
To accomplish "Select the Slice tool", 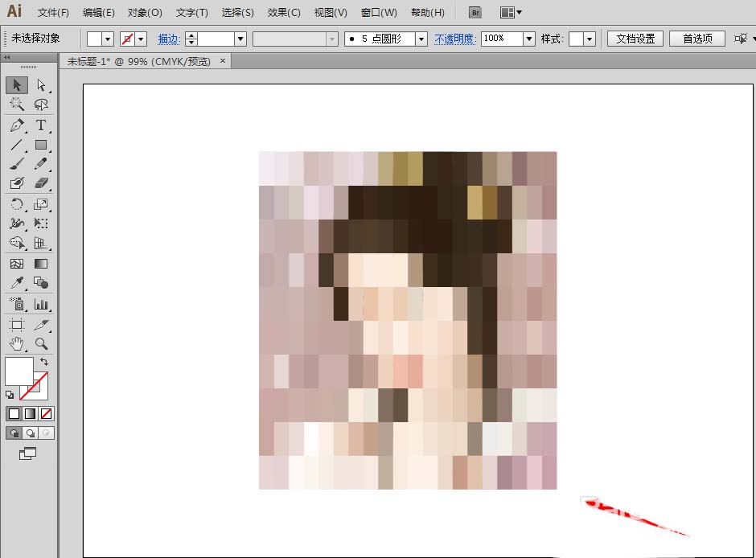I will [41, 324].
